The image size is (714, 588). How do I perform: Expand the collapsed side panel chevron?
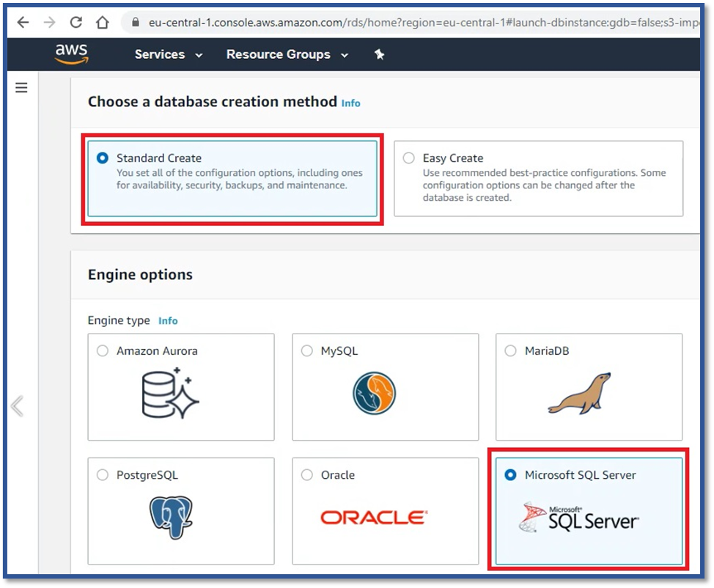point(18,406)
